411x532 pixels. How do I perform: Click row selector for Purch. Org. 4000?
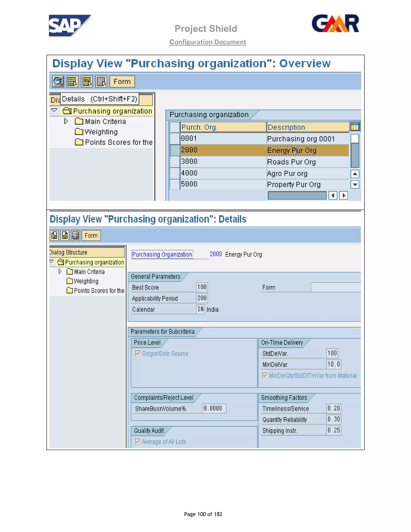pos(175,173)
